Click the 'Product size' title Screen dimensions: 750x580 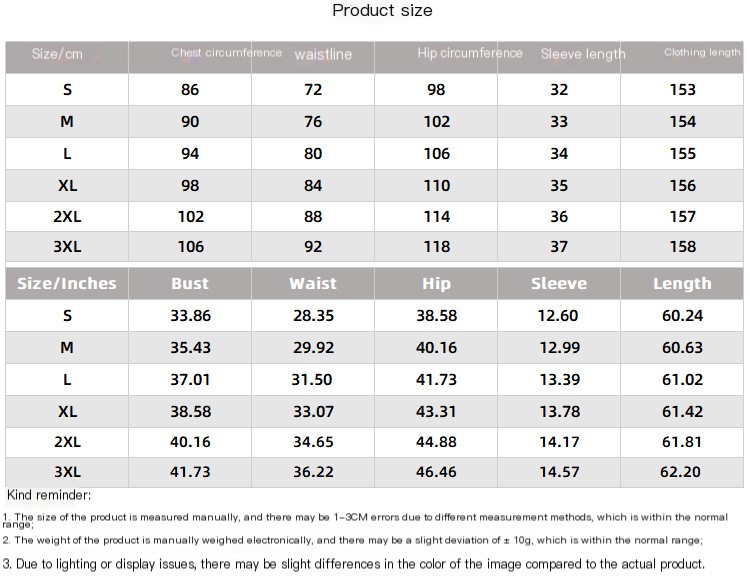pyautogui.click(x=382, y=11)
